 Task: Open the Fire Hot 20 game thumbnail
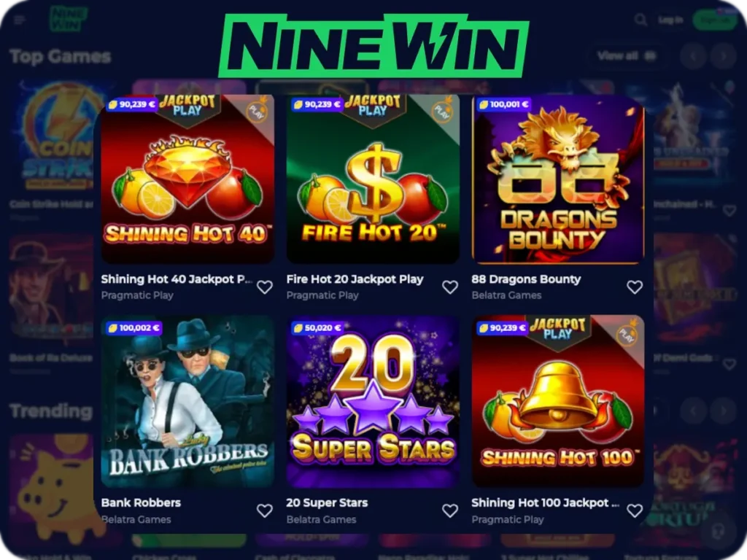373,179
